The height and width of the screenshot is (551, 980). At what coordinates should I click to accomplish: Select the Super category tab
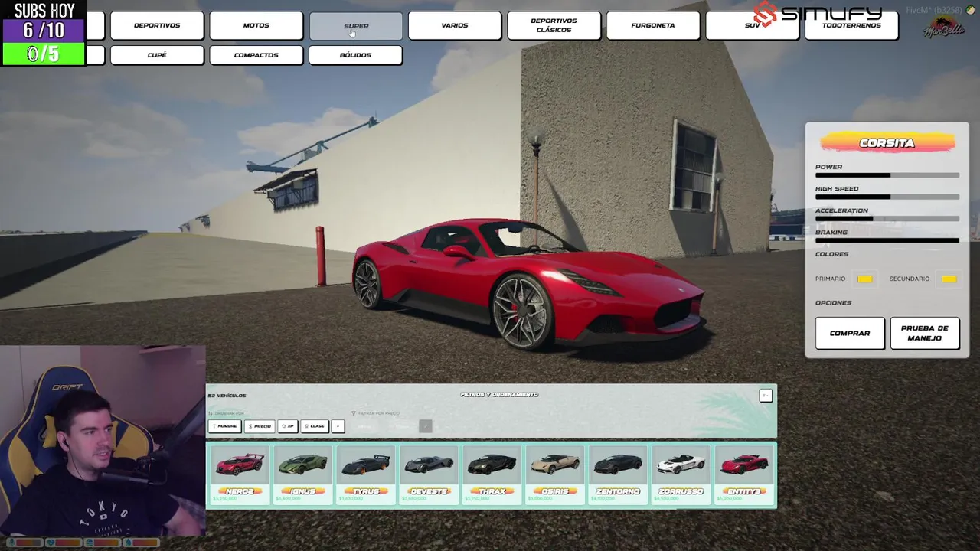click(356, 25)
